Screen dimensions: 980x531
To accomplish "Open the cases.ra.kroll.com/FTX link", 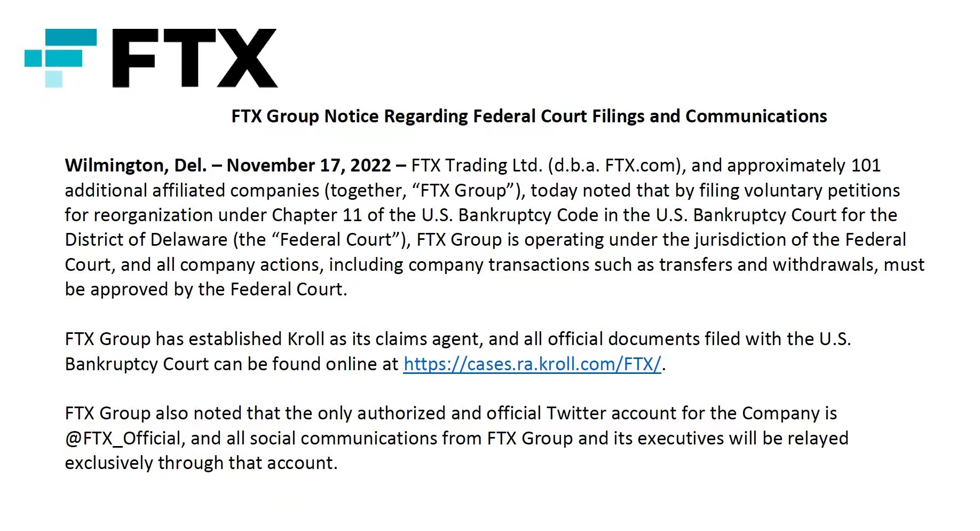I will [532, 364].
